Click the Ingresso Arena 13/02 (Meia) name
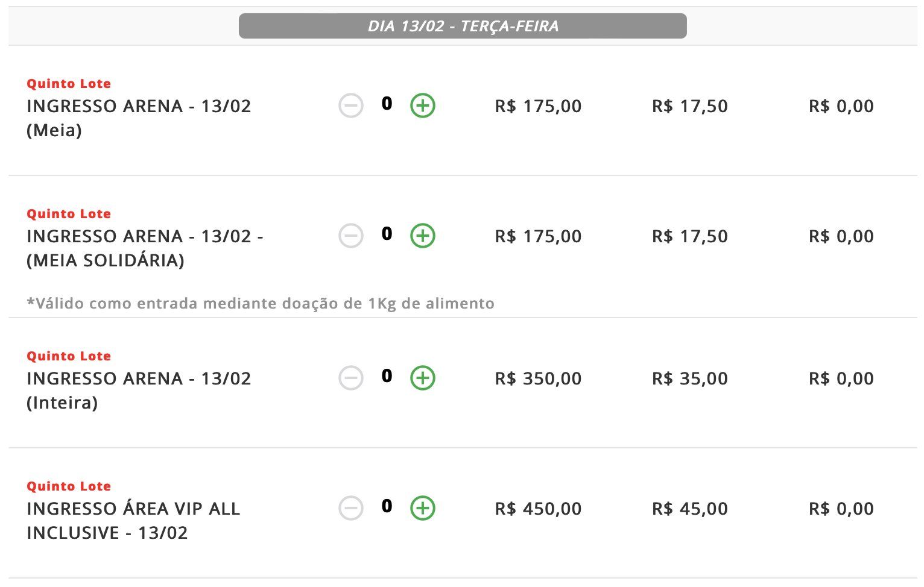This screenshot has width=924, height=587. (x=139, y=118)
